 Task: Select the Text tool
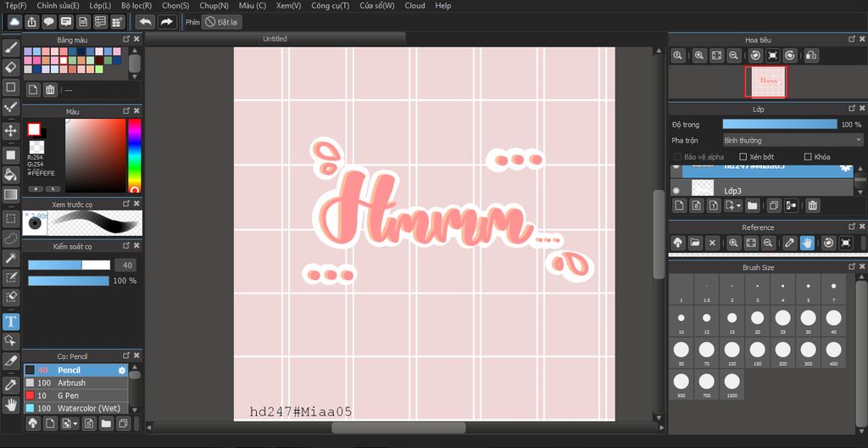pos(10,322)
